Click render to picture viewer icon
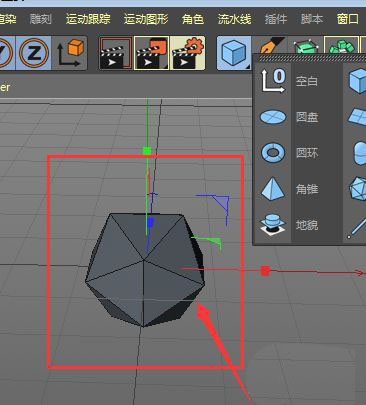This screenshot has height=405, width=366. (x=152, y=53)
